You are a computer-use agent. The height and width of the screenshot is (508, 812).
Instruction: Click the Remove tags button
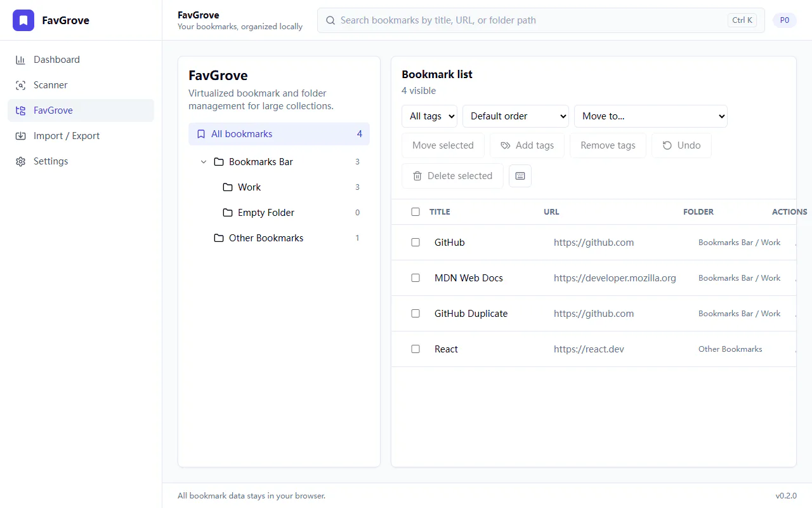tap(608, 145)
